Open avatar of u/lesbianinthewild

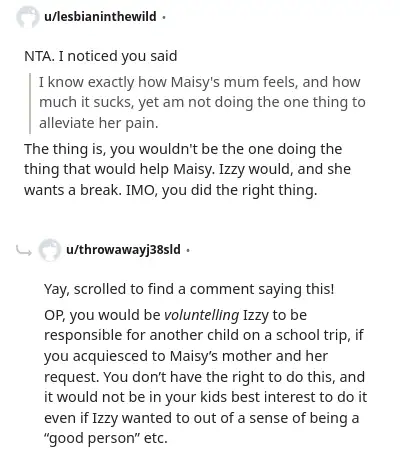[27, 16]
